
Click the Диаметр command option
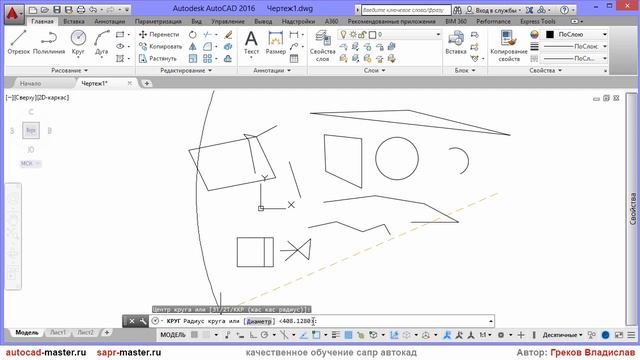pos(259,321)
